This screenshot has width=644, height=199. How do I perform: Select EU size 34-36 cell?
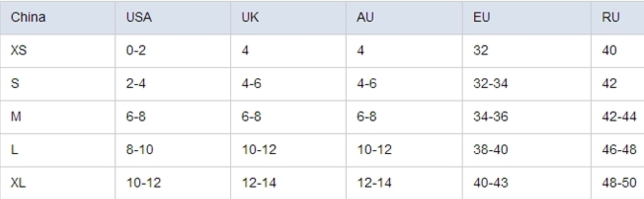click(527, 117)
